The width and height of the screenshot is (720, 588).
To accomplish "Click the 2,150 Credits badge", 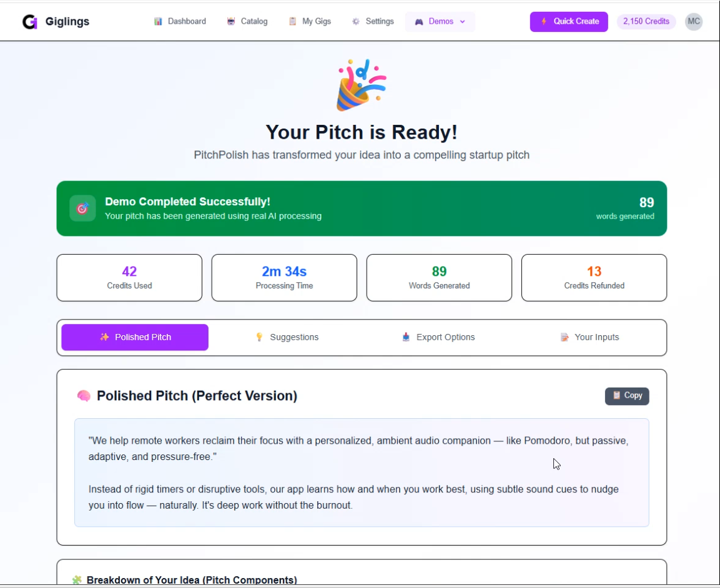I will tap(646, 21).
